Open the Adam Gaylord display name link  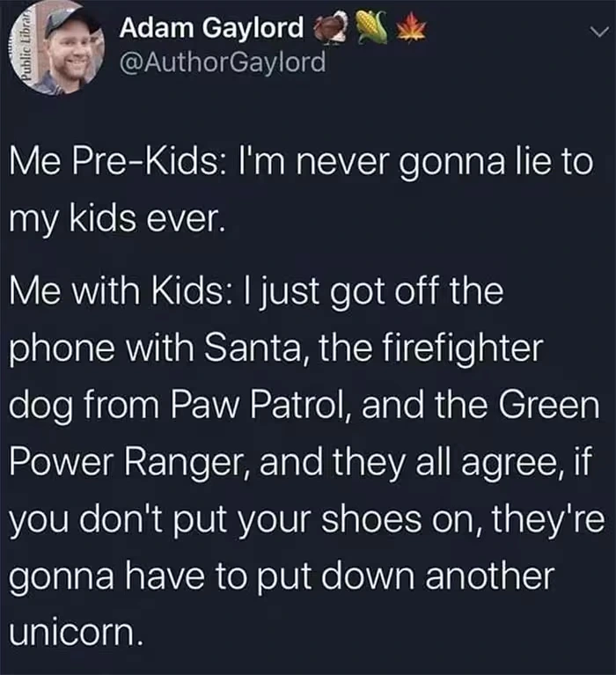212,28
